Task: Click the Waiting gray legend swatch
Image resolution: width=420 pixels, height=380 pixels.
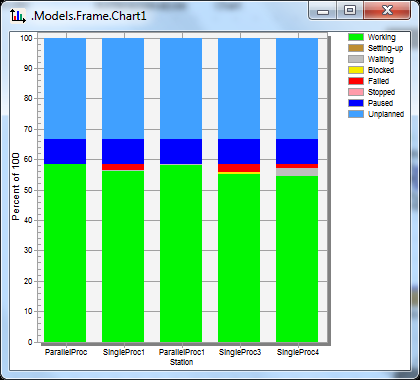Action: tap(356, 59)
